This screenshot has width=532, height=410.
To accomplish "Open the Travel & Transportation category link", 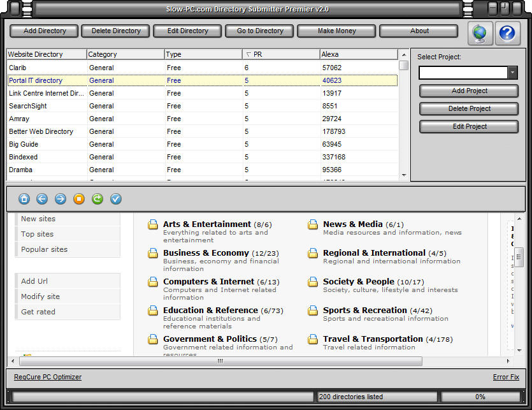I will pyautogui.click(x=373, y=339).
